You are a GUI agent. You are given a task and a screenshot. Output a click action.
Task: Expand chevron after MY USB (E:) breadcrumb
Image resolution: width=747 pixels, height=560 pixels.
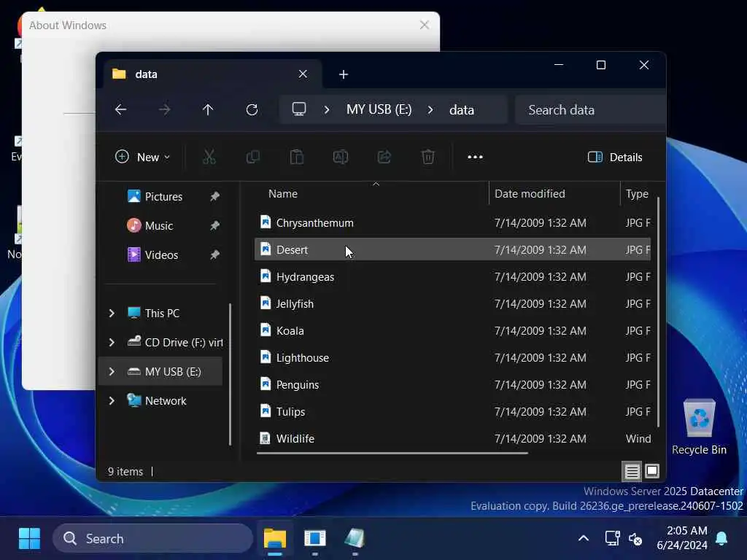pos(430,110)
